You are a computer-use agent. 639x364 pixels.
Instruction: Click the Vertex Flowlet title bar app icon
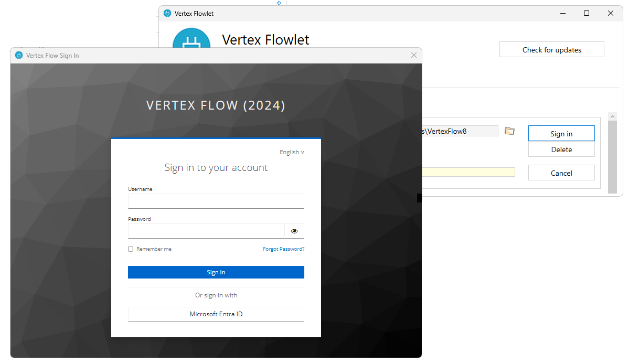pyautogui.click(x=167, y=14)
